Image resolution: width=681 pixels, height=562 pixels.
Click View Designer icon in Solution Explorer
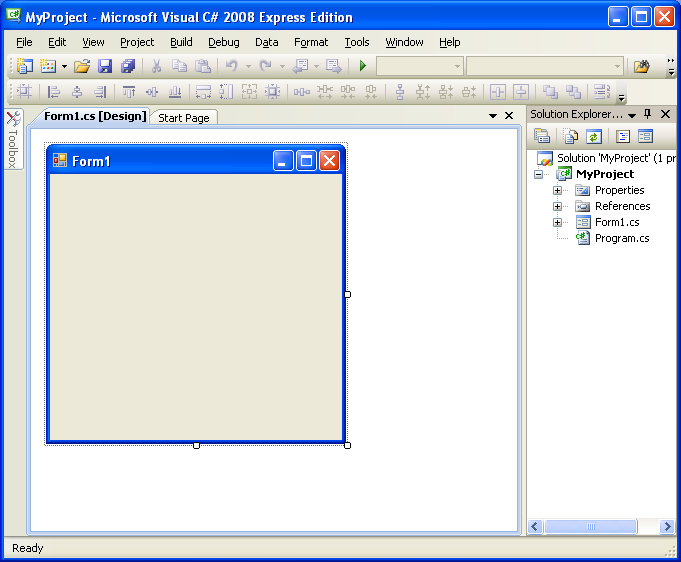coord(645,137)
